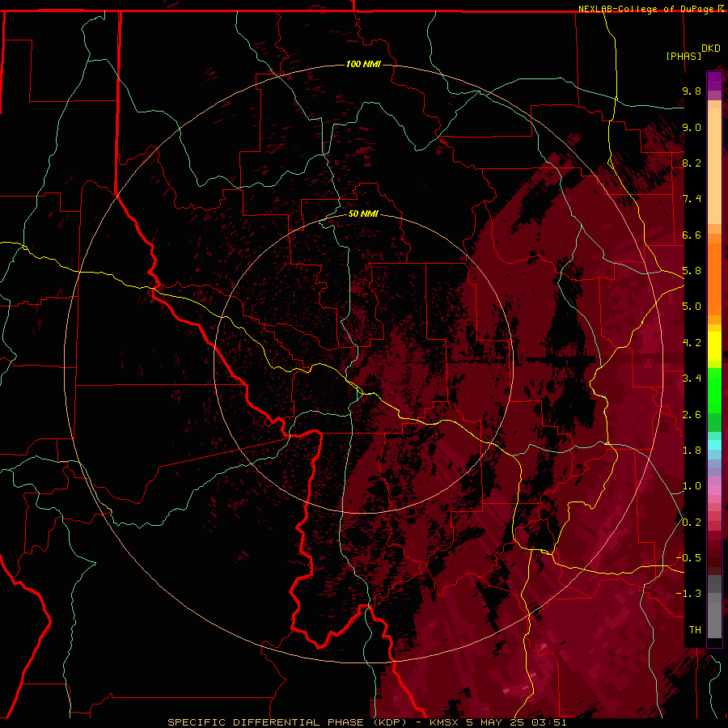Click the NEXLAB-College of DuPage credit text
Image resolution: width=728 pixels, height=728 pixels.
pos(645,9)
